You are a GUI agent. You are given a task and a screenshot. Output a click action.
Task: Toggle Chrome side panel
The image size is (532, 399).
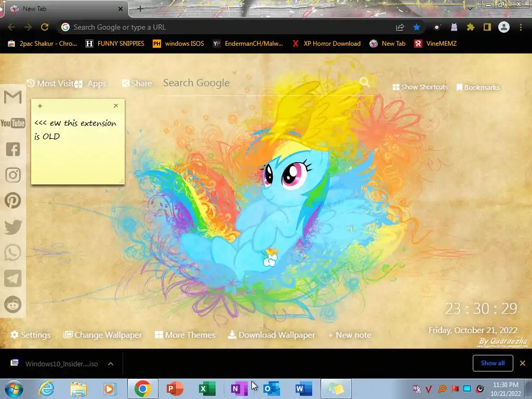[x=487, y=27]
